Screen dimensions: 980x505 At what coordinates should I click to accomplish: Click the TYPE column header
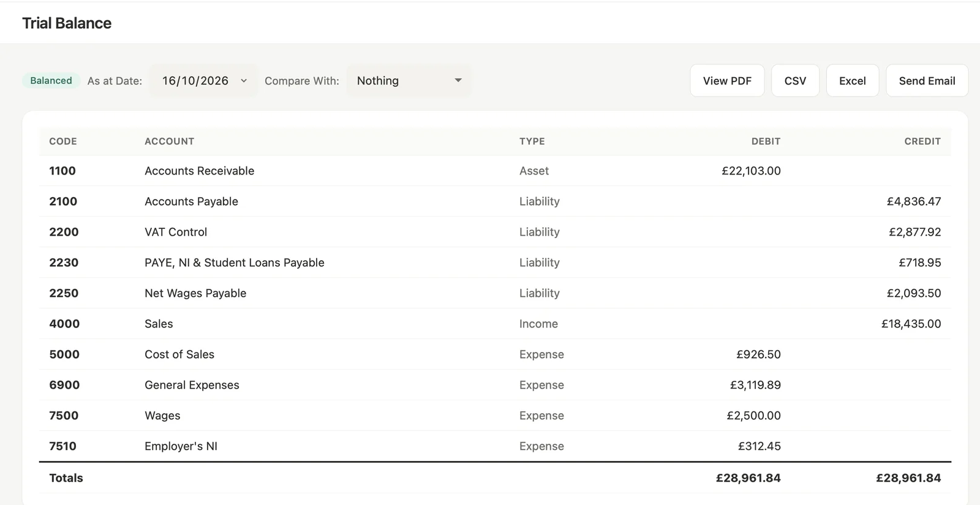[532, 141]
